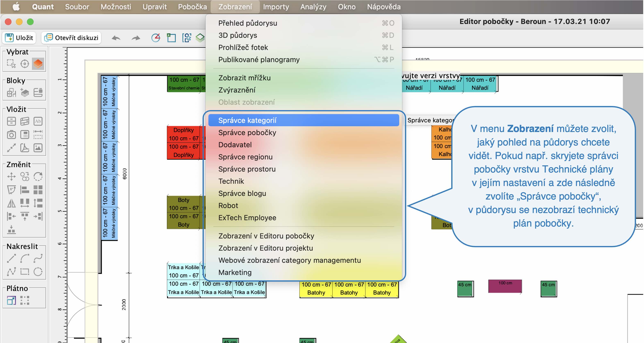Image resolution: width=644 pixels, height=343 pixels.
Task: Click the mirror flip icon under Změnit
Action: click(x=11, y=203)
